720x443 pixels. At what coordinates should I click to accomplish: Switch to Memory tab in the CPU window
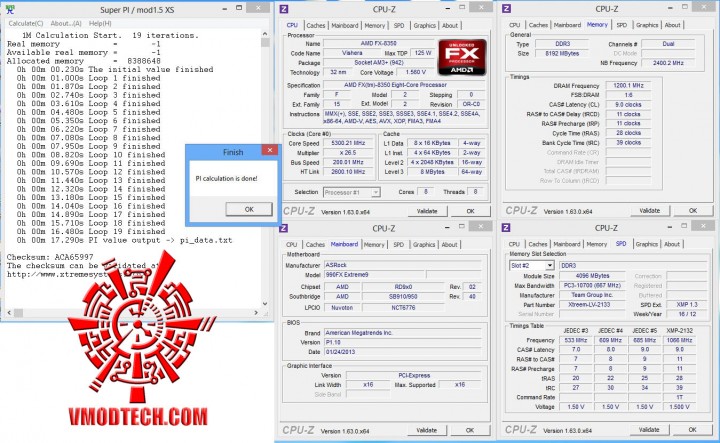pyautogui.click(x=375, y=26)
